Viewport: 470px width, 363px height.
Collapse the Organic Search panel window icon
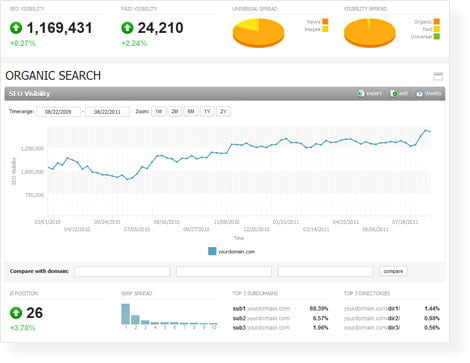coord(438,76)
